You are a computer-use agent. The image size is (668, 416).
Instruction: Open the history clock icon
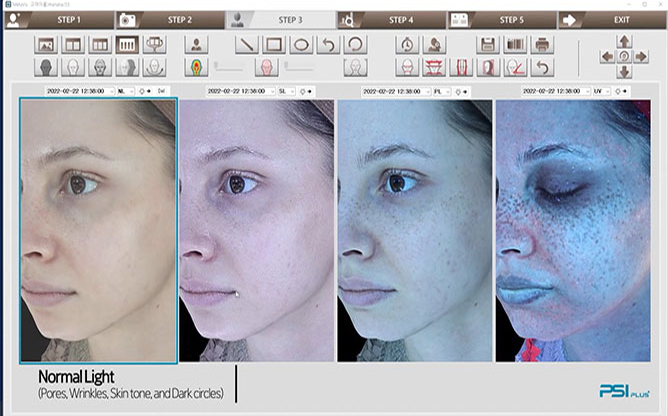click(x=407, y=44)
